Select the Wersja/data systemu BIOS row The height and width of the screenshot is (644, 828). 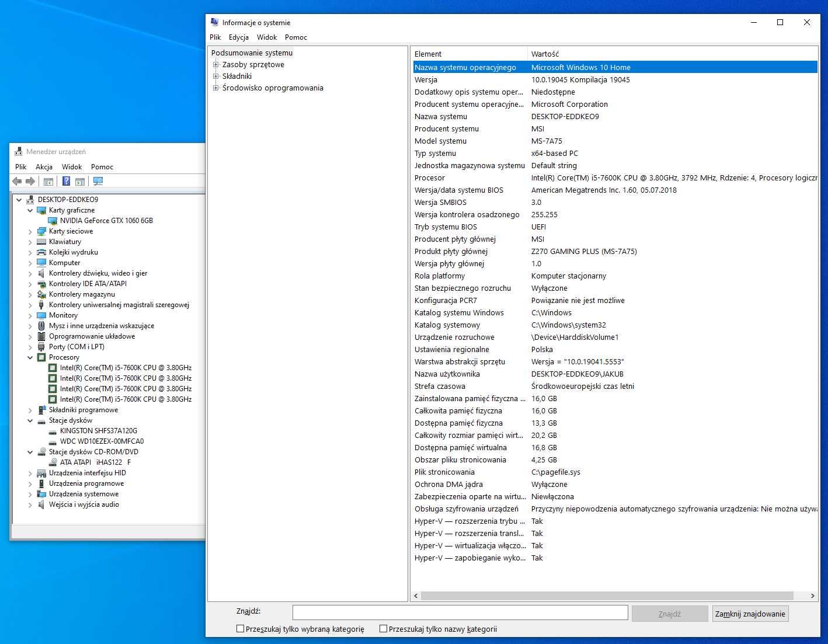coord(615,190)
